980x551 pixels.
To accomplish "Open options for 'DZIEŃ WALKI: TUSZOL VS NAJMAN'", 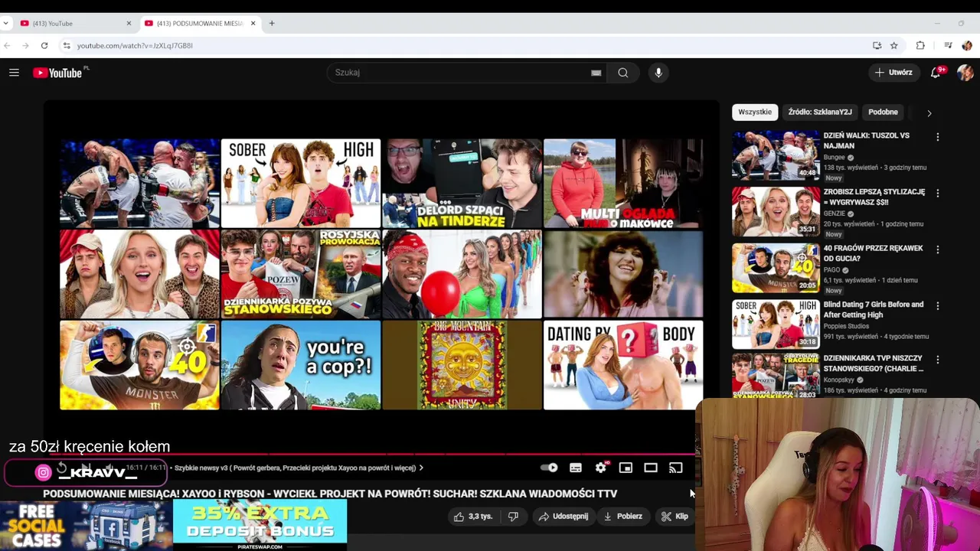I will [x=938, y=137].
